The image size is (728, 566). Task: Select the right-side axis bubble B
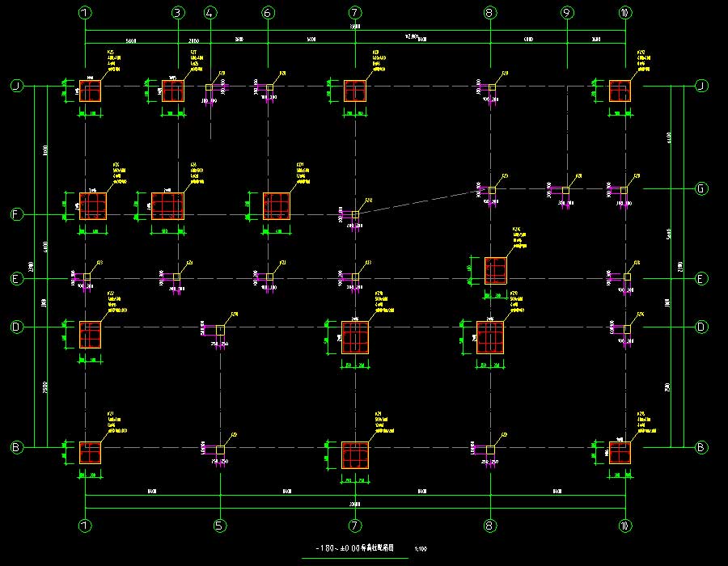coord(701,447)
